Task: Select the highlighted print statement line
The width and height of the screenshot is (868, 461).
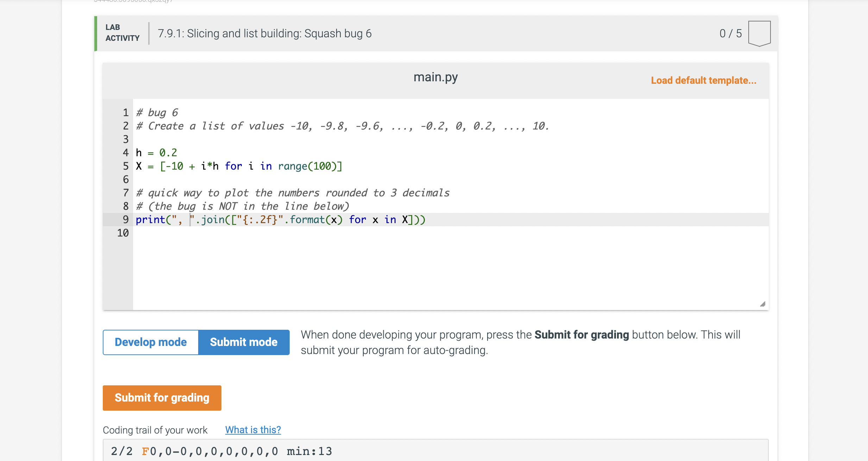Action: (x=281, y=219)
